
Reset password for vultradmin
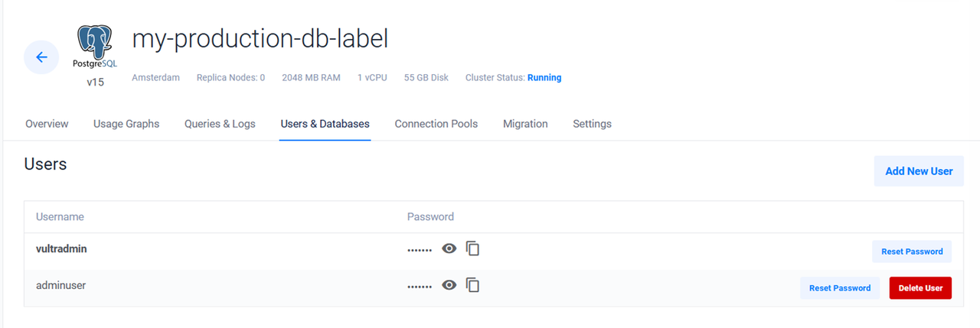click(x=912, y=252)
